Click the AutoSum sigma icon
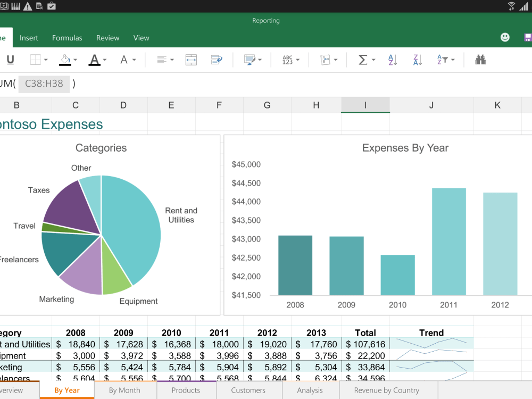The height and width of the screenshot is (399, 532). point(363,60)
